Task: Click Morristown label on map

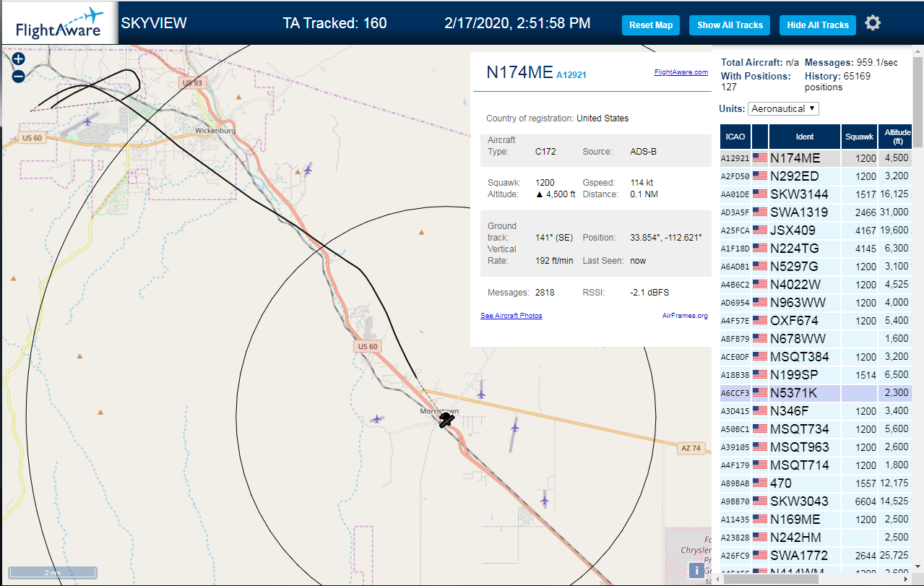Action: 439,411
